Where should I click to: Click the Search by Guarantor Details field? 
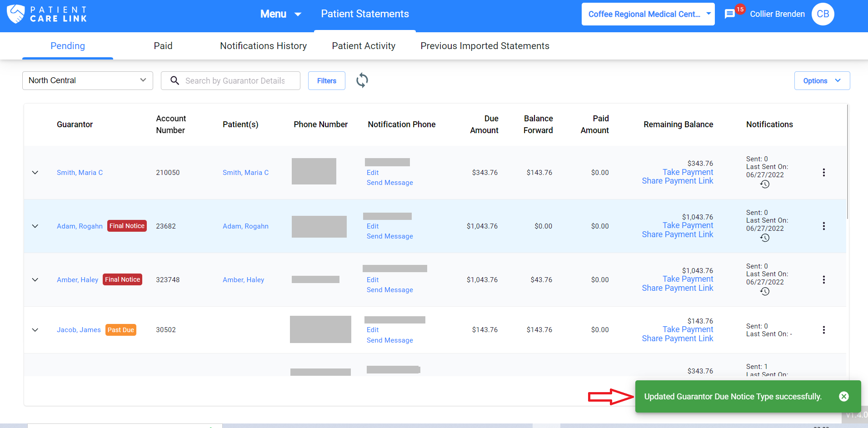(x=230, y=80)
